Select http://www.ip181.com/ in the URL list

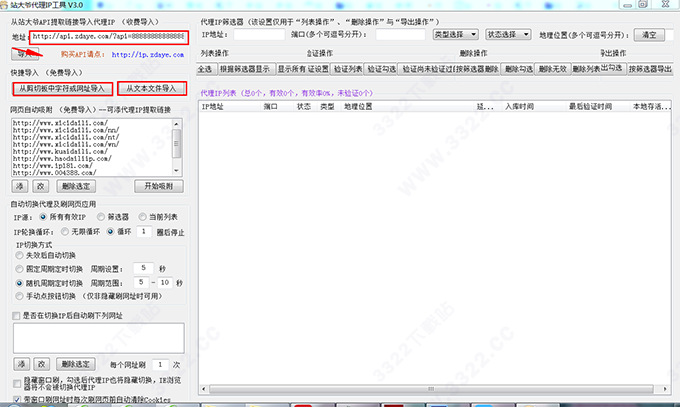52,166
